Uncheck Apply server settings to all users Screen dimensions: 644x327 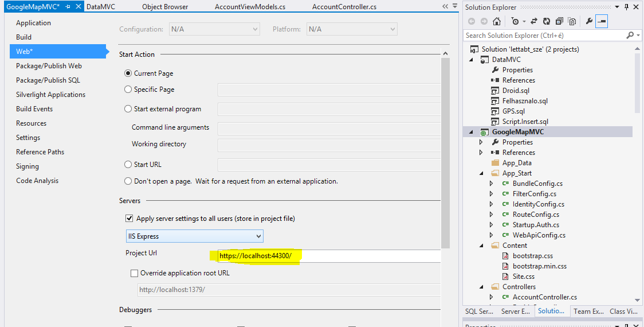coord(129,219)
